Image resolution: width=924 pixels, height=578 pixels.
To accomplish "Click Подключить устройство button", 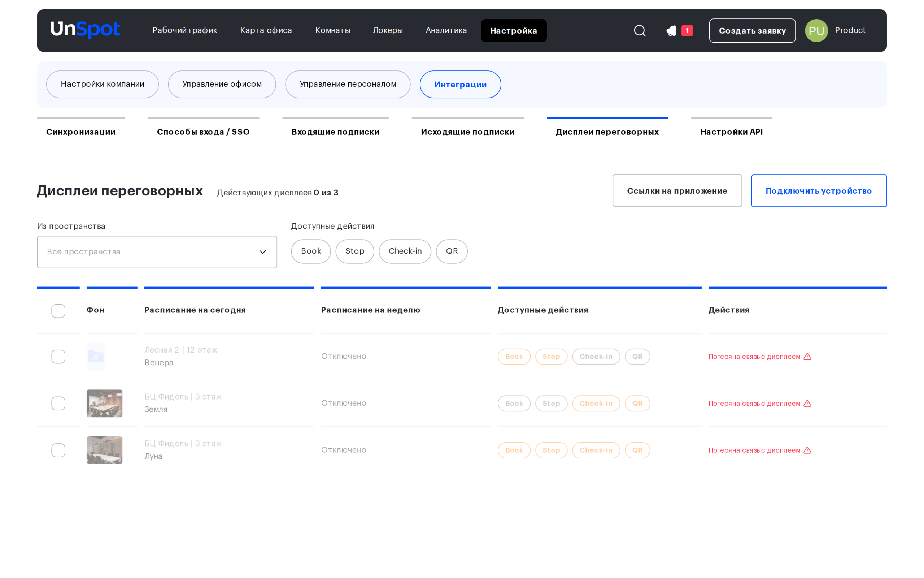I will 819,191.
